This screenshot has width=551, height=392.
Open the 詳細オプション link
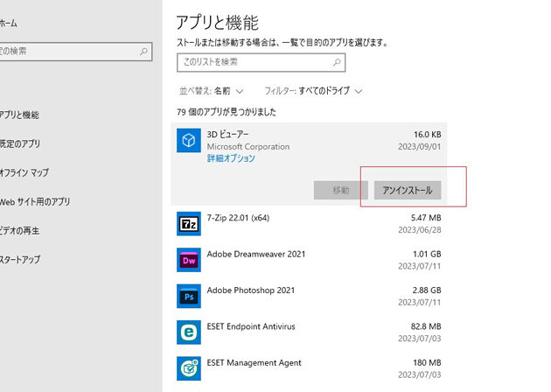click(231, 158)
